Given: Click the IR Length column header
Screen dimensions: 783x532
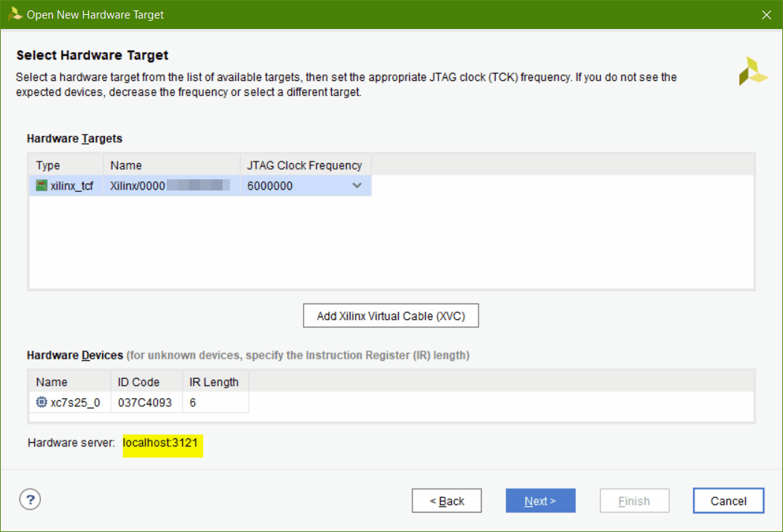Looking at the screenshot, I should [214, 382].
